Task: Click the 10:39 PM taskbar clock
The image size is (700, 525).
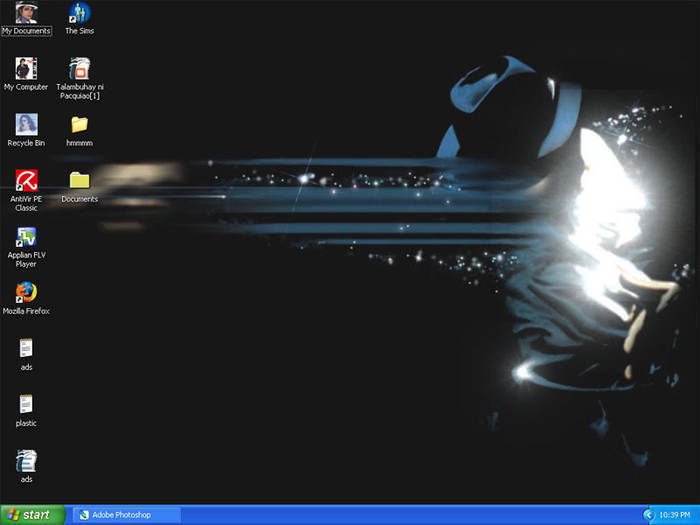Action: (675, 515)
